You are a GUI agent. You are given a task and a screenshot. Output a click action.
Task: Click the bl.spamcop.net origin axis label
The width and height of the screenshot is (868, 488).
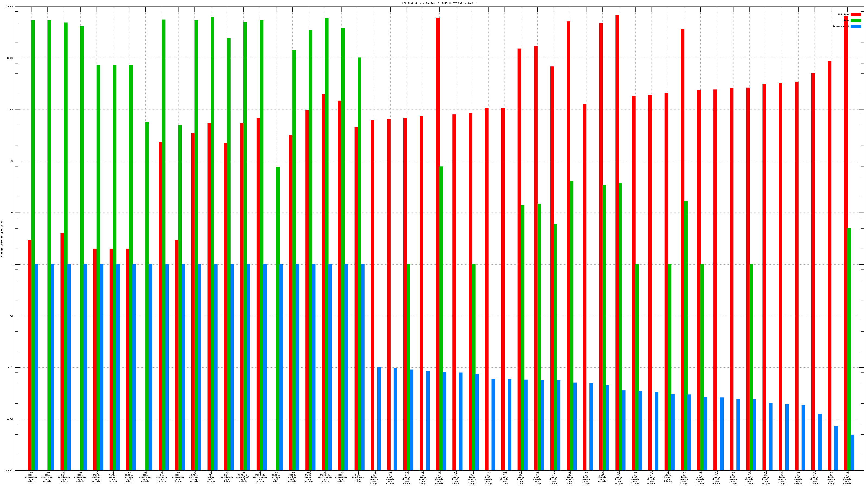point(162,477)
